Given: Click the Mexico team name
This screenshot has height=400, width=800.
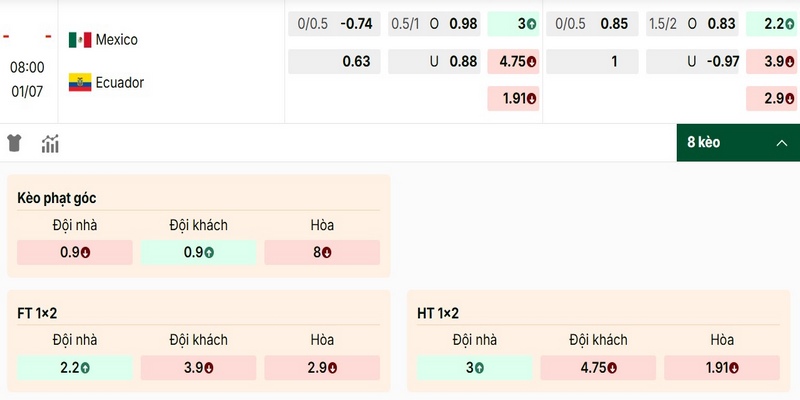Looking at the screenshot, I should pyautogui.click(x=117, y=40).
